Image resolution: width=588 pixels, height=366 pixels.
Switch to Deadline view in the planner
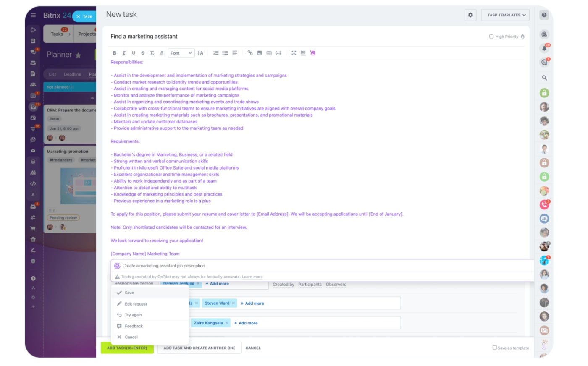(x=72, y=74)
